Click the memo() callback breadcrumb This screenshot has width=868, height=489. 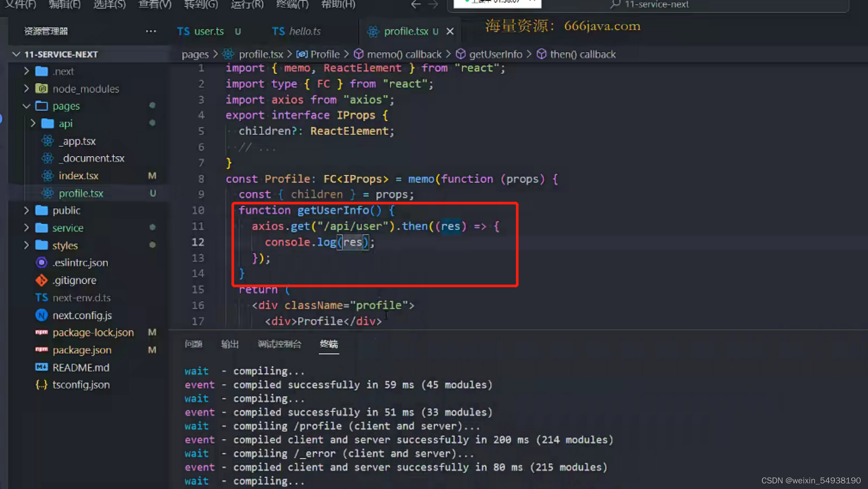pyautogui.click(x=404, y=54)
